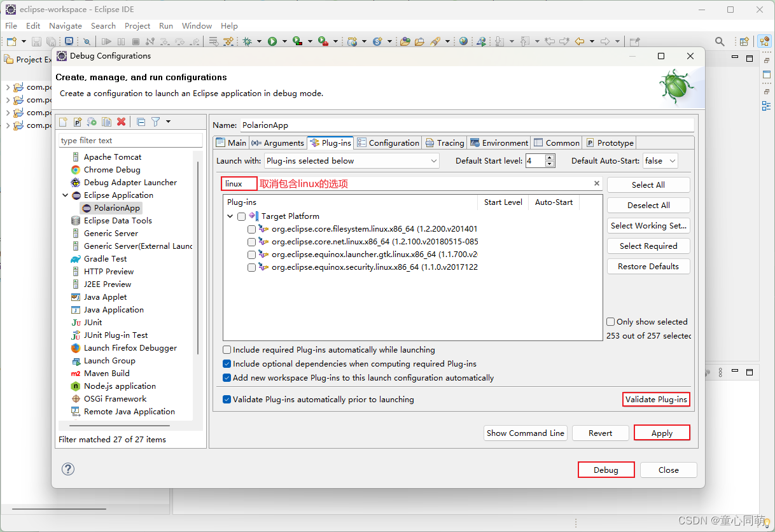Click the New launch configuration icon

[x=63, y=122]
